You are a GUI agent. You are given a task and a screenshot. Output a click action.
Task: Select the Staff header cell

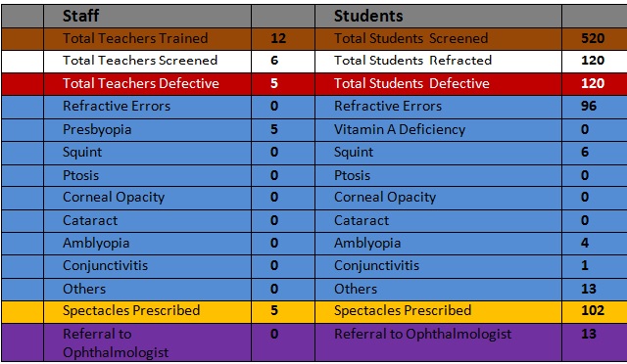(147, 16)
